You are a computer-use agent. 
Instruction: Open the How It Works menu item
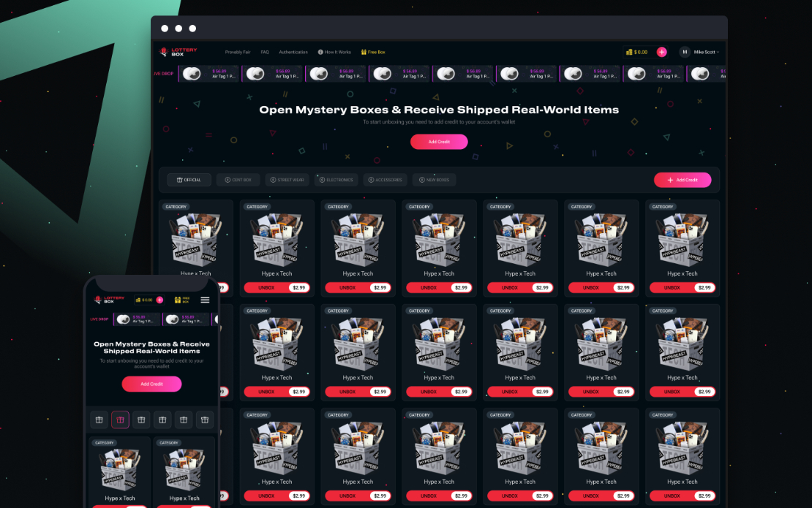(334, 52)
